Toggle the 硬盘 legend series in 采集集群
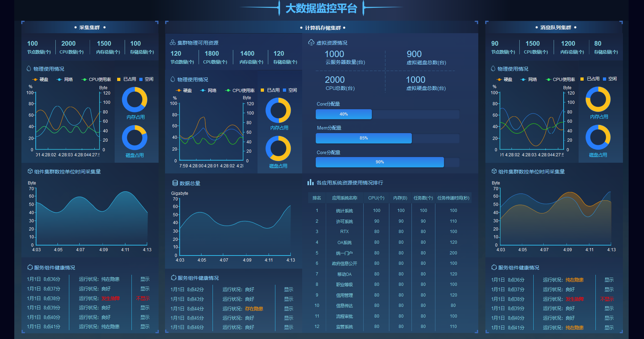Image resolution: width=644 pixels, height=339 pixels. (x=40, y=79)
